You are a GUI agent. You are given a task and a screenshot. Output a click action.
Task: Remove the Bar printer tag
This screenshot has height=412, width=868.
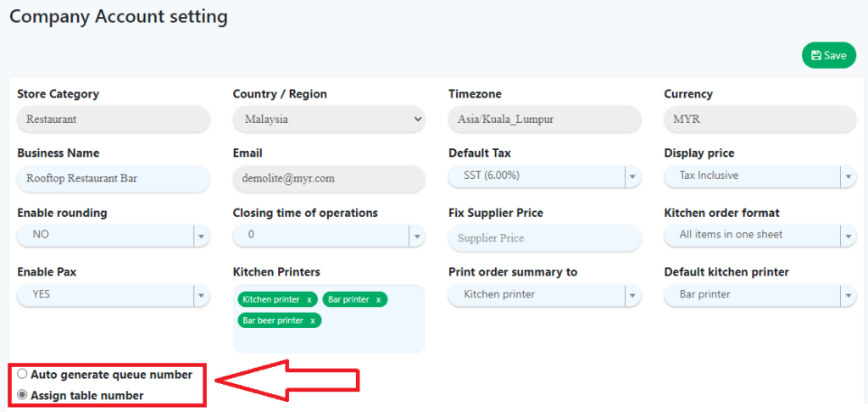(x=379, y=299)
